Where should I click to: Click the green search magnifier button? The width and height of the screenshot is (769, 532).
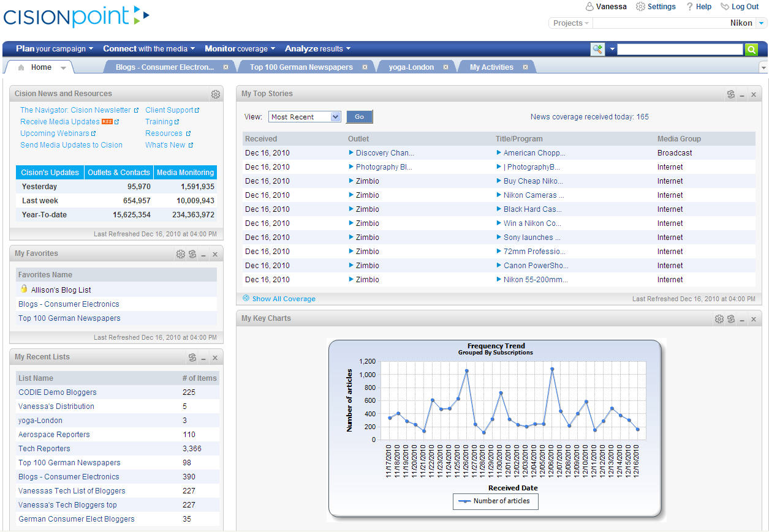751,48
